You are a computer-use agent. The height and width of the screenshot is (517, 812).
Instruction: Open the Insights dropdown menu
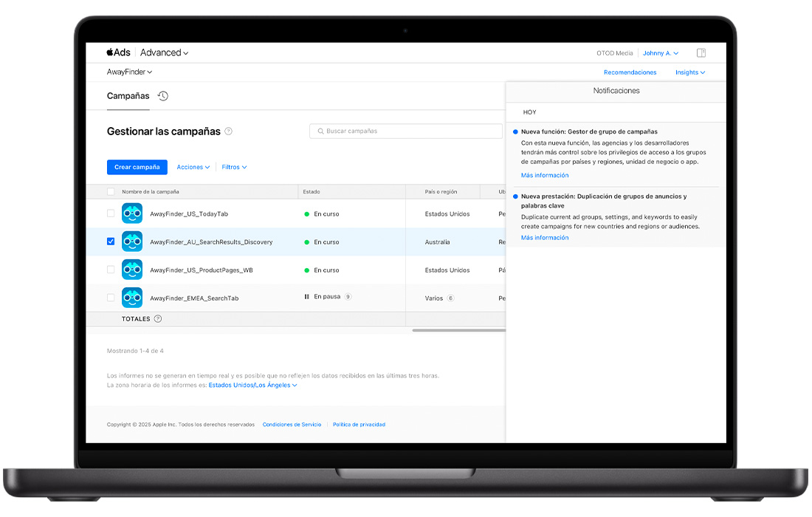pyautogui.click(x=689, y=72)
